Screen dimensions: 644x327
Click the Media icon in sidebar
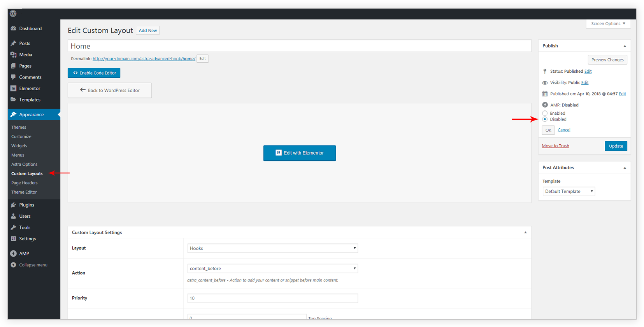click(x=14, y=54)
